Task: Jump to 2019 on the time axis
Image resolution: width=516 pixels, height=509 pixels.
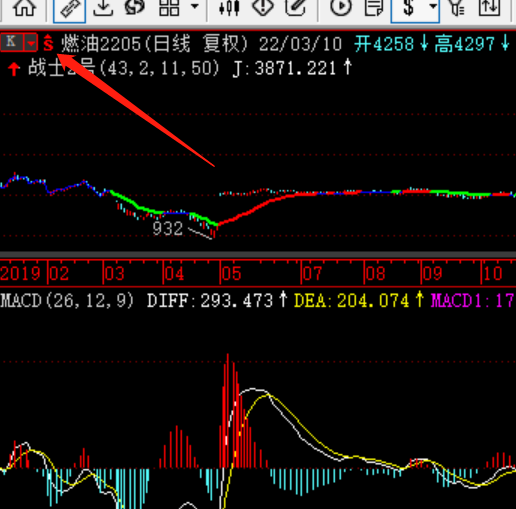Action: [x=20, y=274]
